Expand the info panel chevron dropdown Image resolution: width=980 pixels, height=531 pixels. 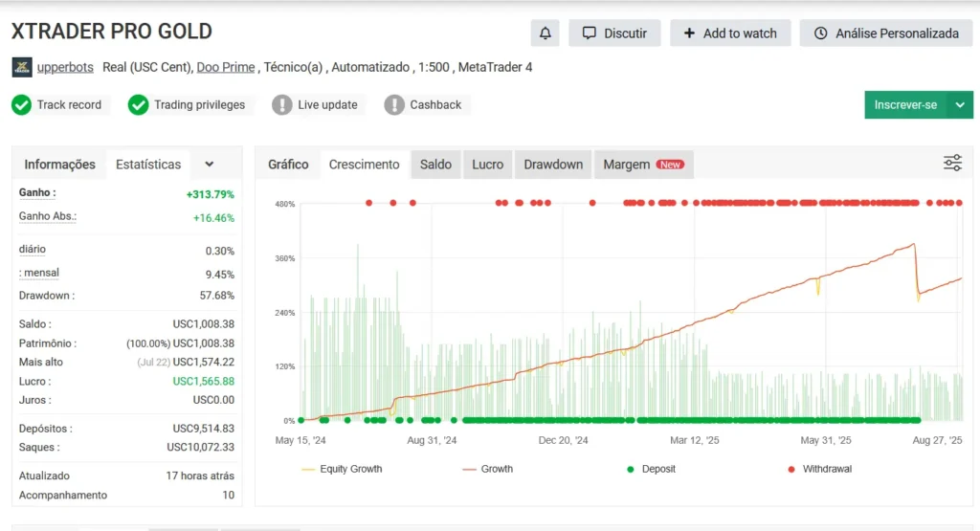point(210,165)
